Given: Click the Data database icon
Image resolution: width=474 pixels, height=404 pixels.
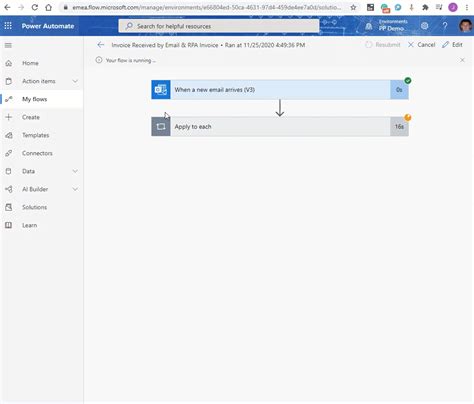Looking at the screenshot, I should coord(9,171).
